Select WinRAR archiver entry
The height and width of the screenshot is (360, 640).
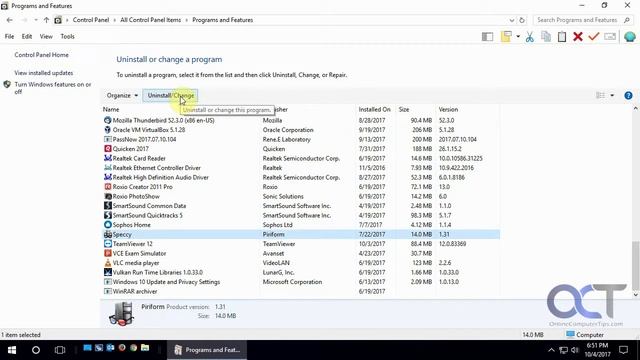point(301,291)
